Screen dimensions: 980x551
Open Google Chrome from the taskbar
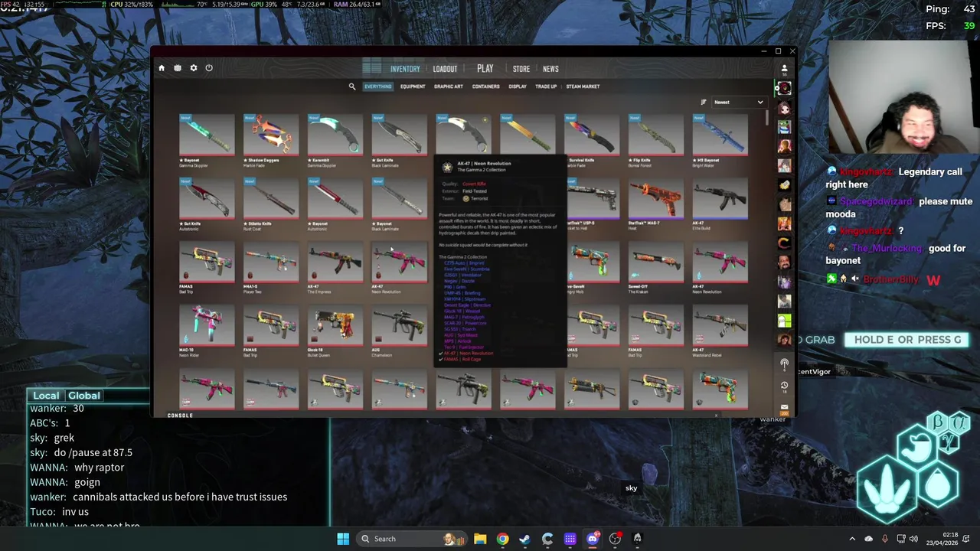coord(502,539)
